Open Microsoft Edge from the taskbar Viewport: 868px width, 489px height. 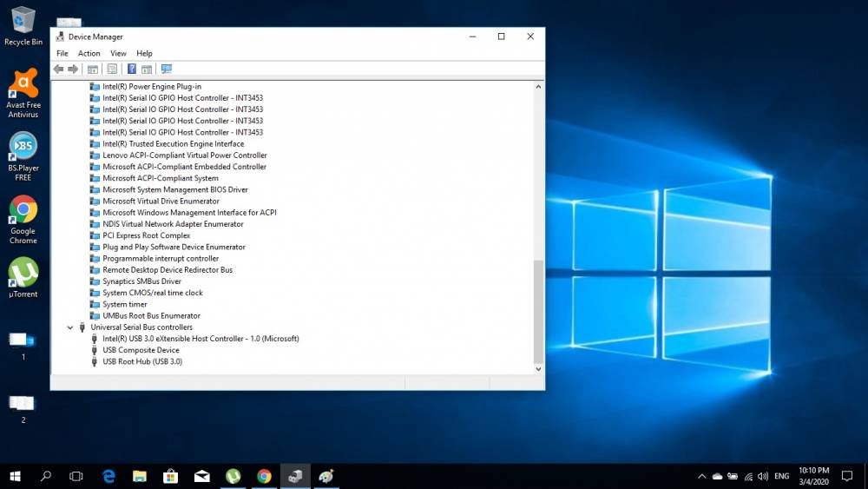[108, 476]
